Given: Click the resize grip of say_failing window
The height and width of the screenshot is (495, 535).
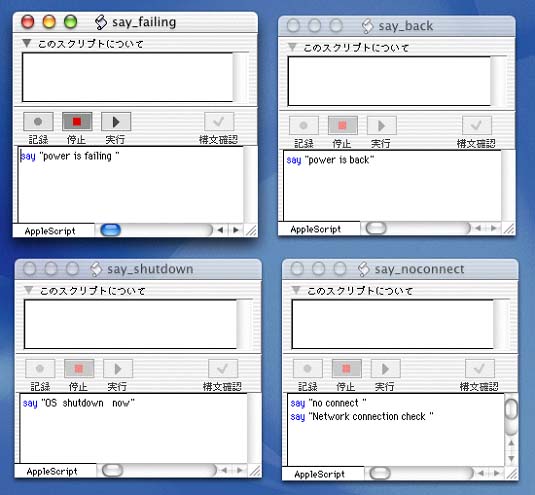Looking at the screenshot, I should 251,231.
